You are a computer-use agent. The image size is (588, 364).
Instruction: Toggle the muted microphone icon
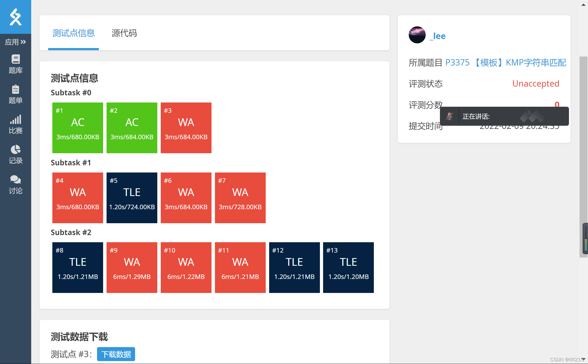point(449,116)
